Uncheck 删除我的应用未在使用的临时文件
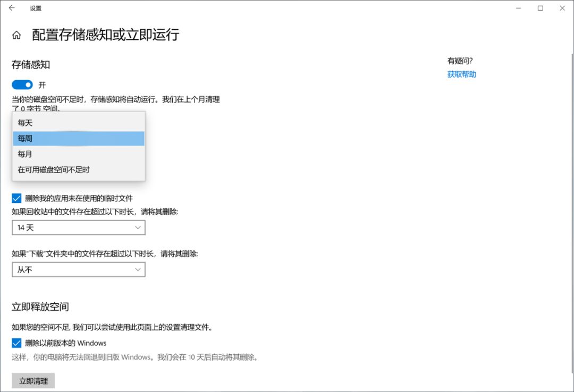The image size is (574, 392). pos(16,198)
